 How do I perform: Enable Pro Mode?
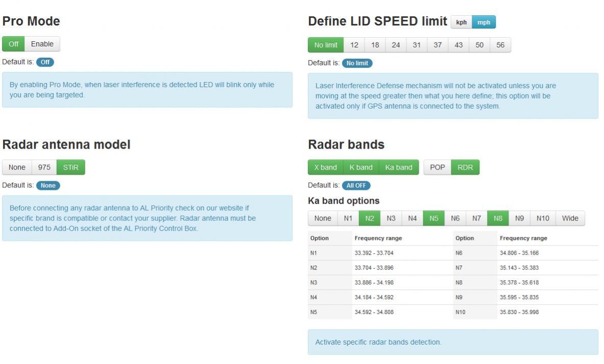click(42, 44)
